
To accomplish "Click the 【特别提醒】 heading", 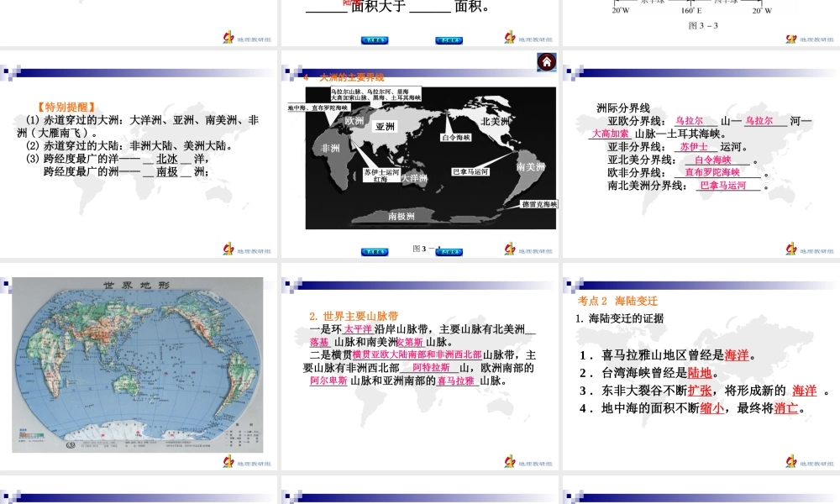I will pos(66,108).
